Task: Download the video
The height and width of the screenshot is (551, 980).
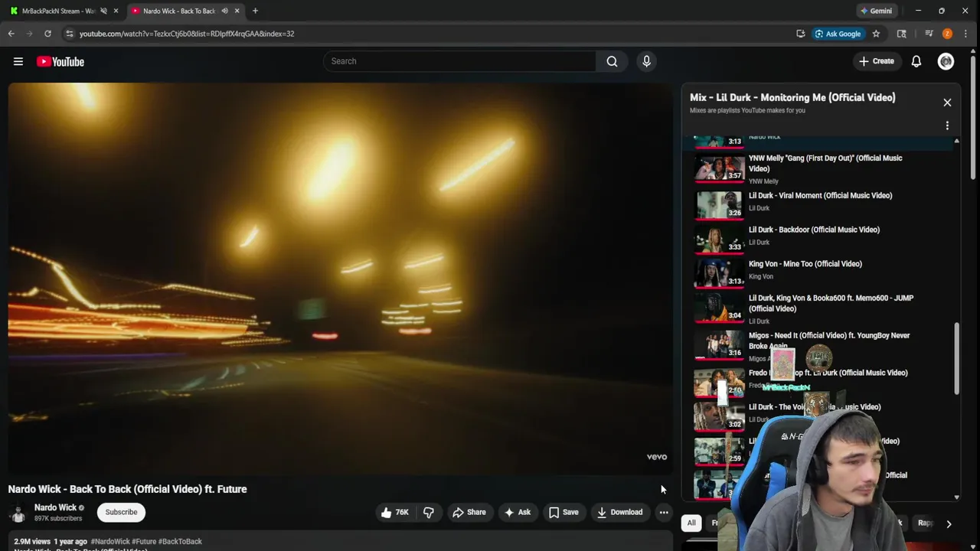Action: 620,512
